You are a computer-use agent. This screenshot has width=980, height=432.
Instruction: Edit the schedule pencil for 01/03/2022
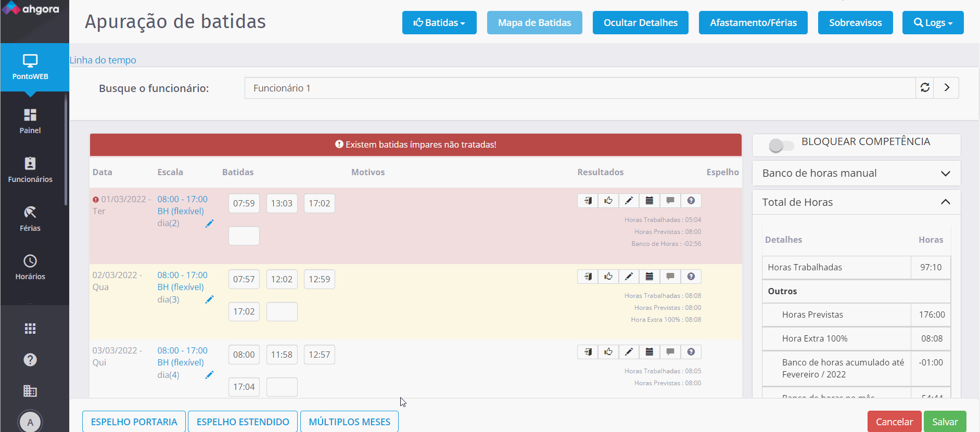pos(209,224)
